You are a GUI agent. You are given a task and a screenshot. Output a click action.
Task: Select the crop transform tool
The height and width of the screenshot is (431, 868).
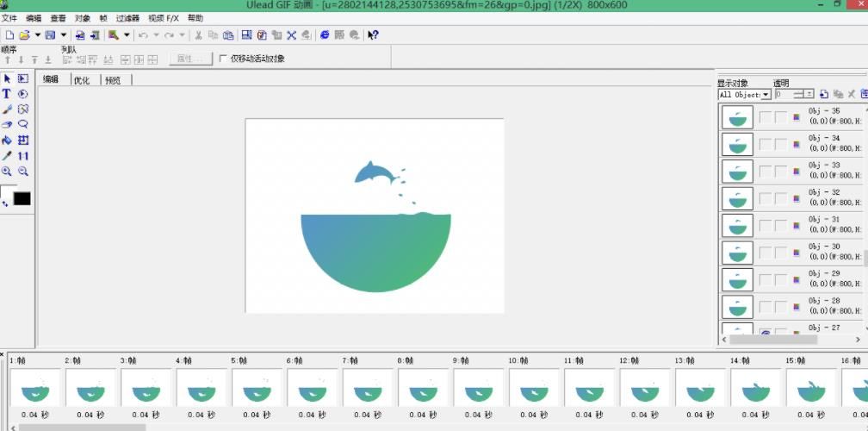tap(22, 141)
